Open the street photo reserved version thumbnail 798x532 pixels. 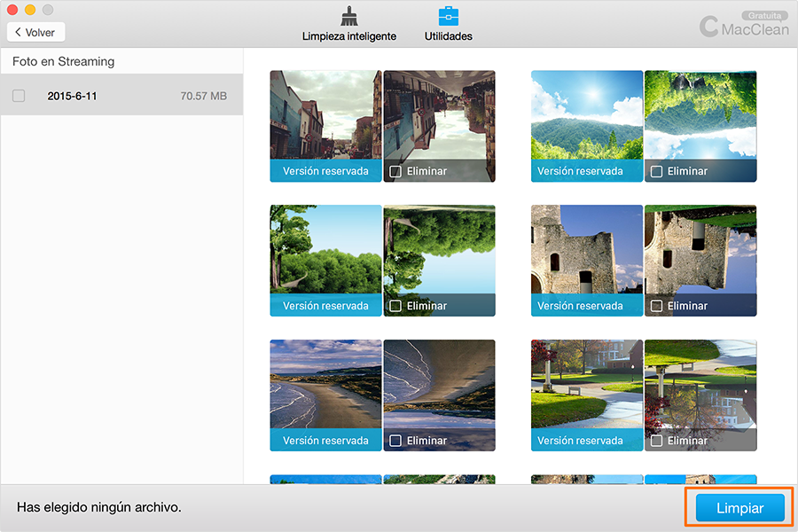[325, 117]
